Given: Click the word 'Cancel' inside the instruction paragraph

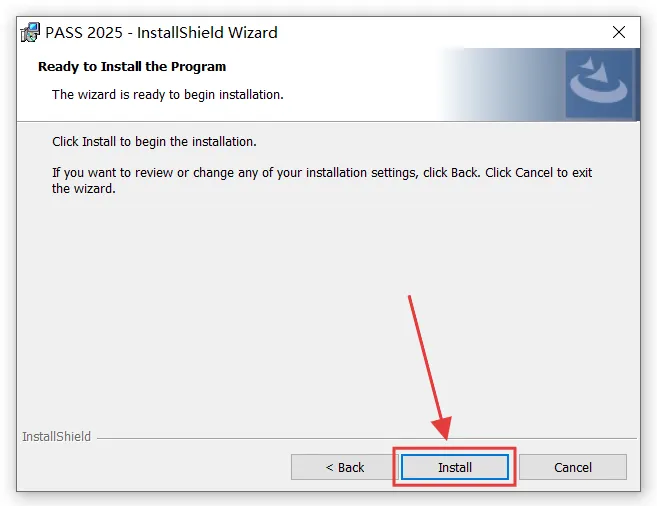Looking at the screenshot, I should tap(534, 173).
